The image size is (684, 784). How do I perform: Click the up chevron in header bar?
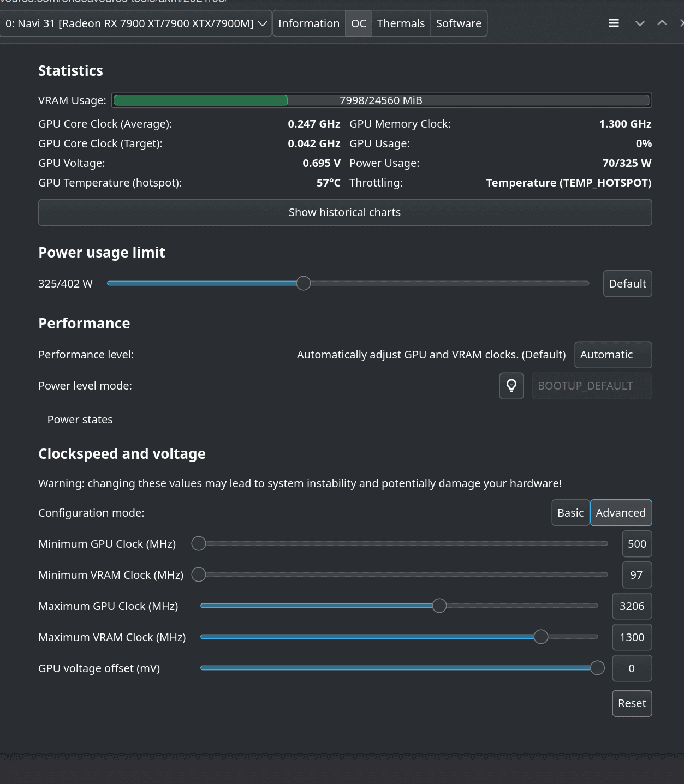click(662, 23)
